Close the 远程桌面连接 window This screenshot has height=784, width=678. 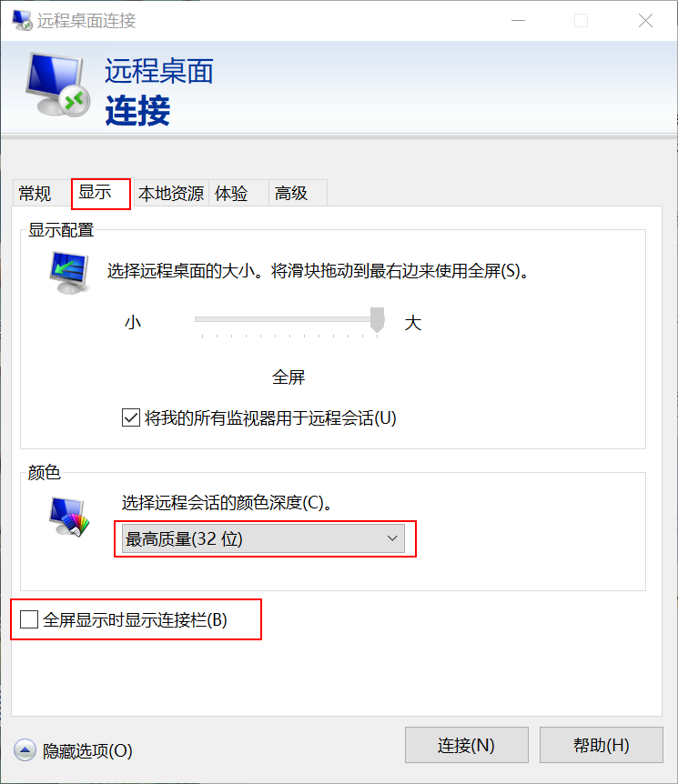[x=645, y=21]
